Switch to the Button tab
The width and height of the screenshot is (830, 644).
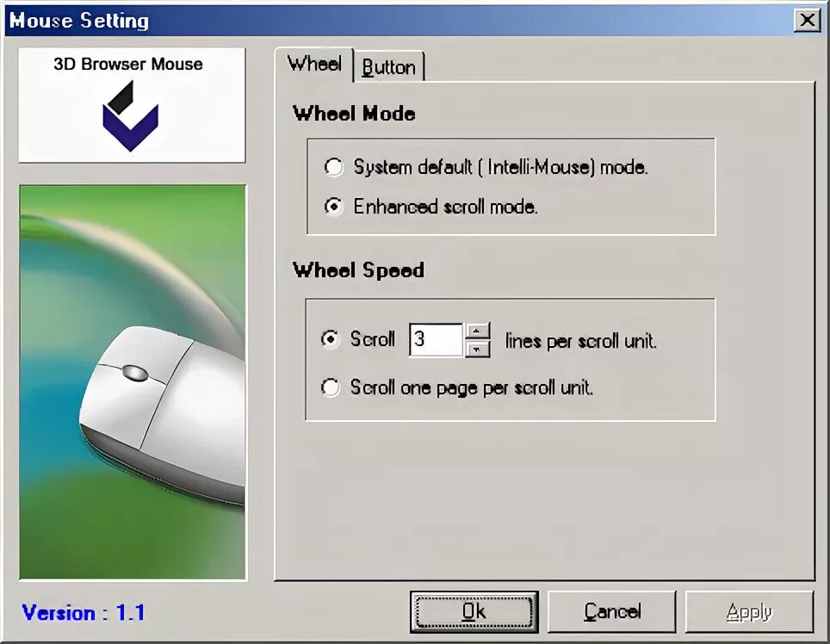click(x=388, y=67)
